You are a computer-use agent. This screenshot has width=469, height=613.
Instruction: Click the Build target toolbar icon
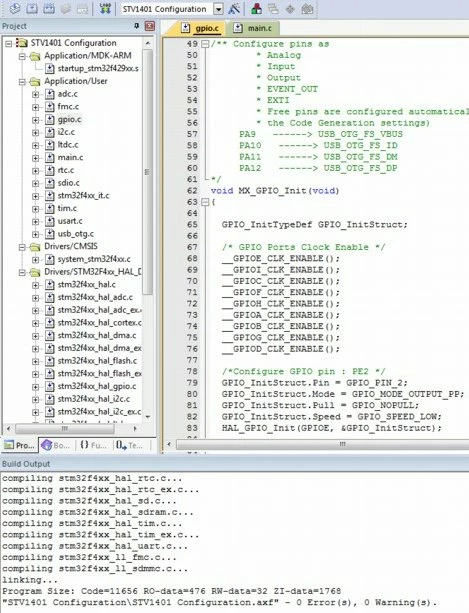32,9
